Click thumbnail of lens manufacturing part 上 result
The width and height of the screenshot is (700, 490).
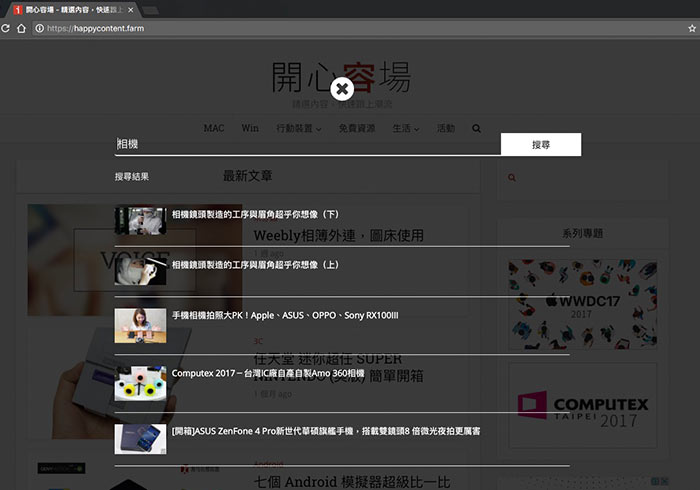[x=140, y=271]
